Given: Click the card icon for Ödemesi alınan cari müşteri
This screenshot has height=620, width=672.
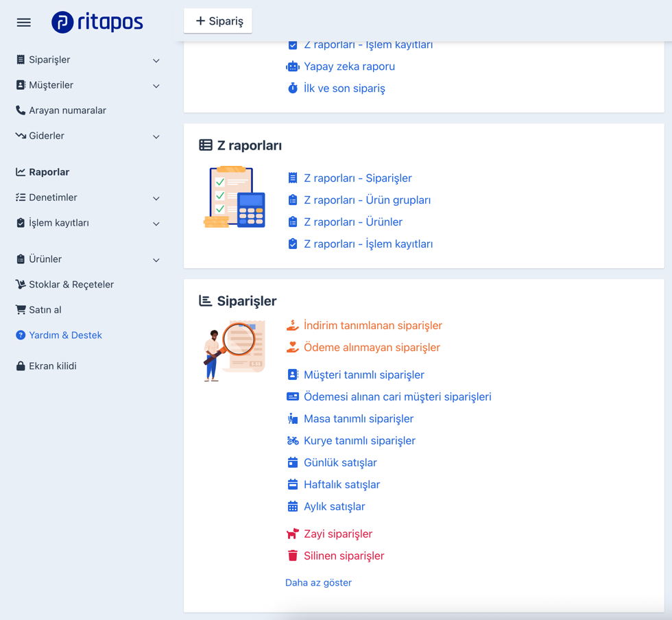Looking at the screenshot, I should coord(293,397).
